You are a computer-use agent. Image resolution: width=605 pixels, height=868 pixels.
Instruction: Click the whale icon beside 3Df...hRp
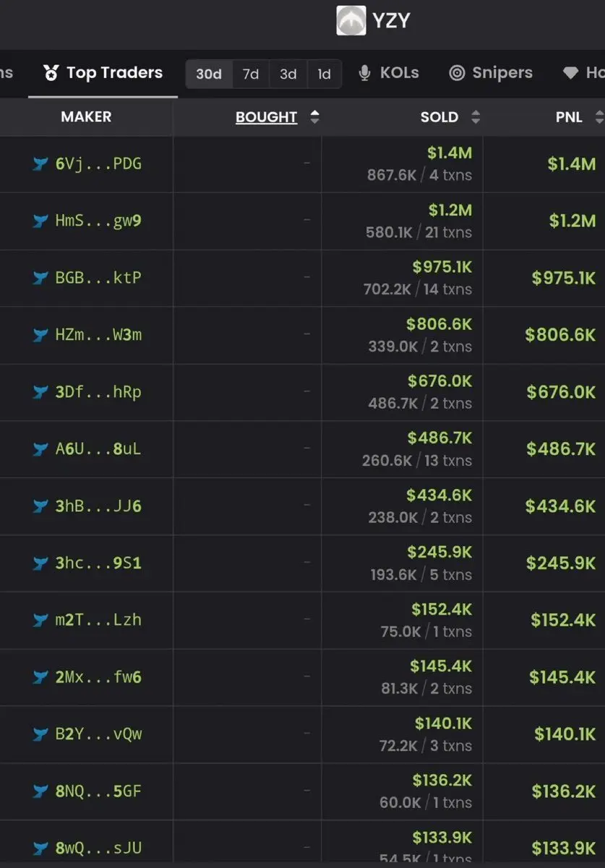[40, 392]
